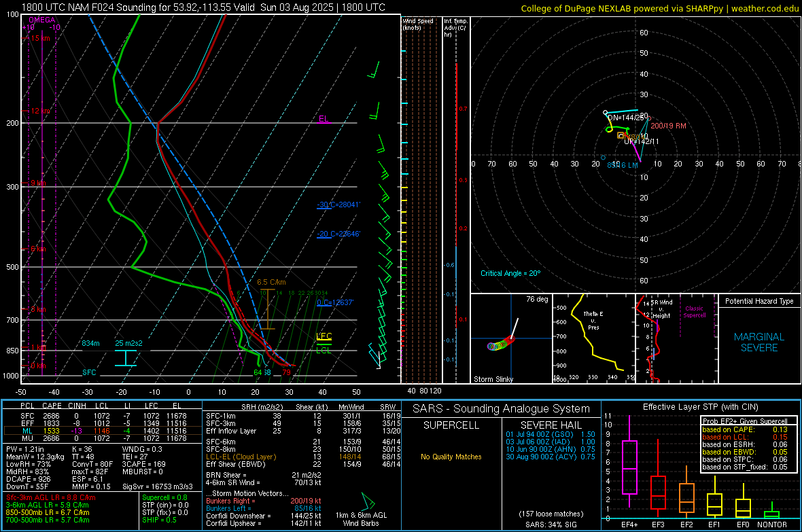Click the OMEGA label on the skew-T
This screenshot has height=532, width=802.
pyautogui.click(x=42, y=20)
